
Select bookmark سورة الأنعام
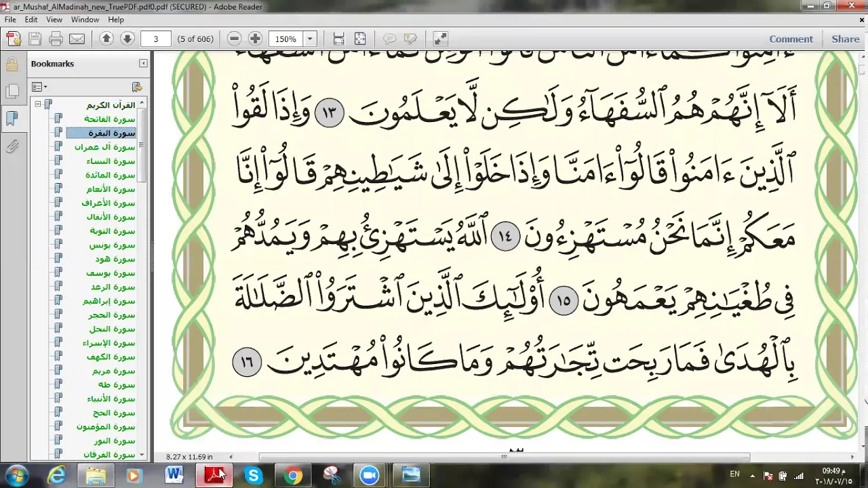coord(111,189)
